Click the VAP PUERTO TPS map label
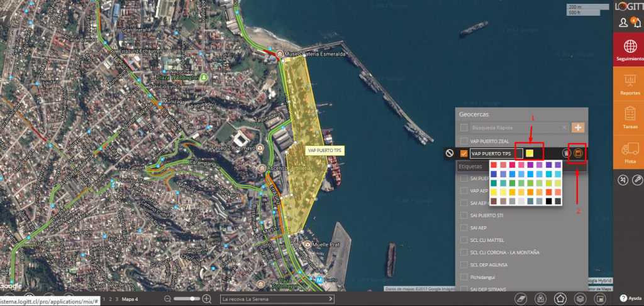Image resolution: width=644 pixels, height=306 pixels. click(x=326, y=150)
